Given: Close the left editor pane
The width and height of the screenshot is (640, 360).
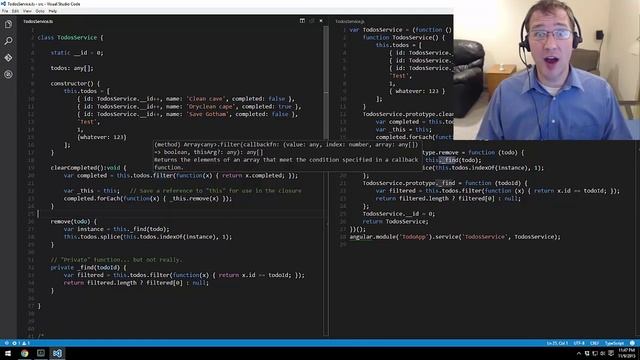Looking at the screenshot, I should [x=321, y=20].
